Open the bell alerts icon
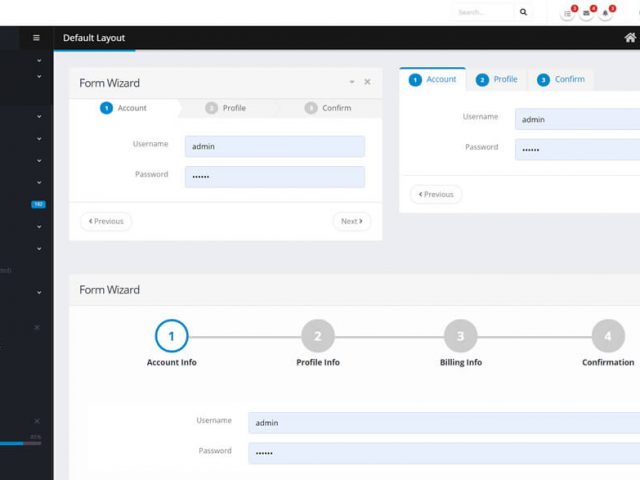This screenshot has height=480, width=640. coord(606,13)
